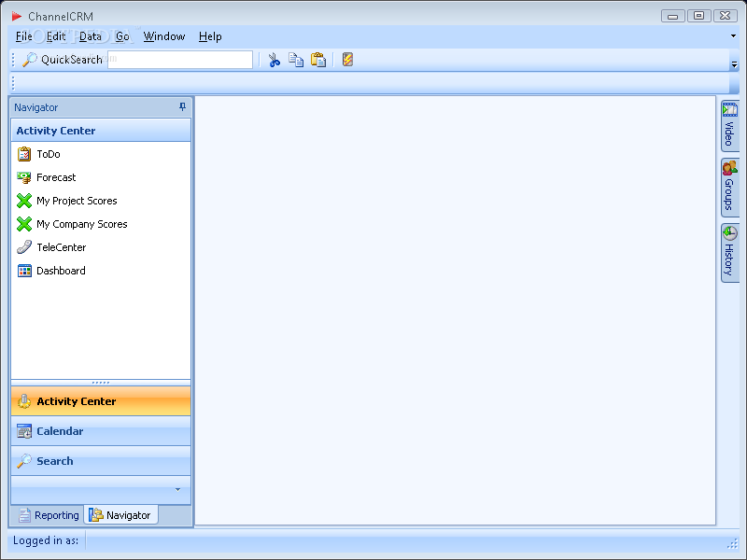Open the Go menu
The image size is (747, 560).
click(x=122, y=36)
